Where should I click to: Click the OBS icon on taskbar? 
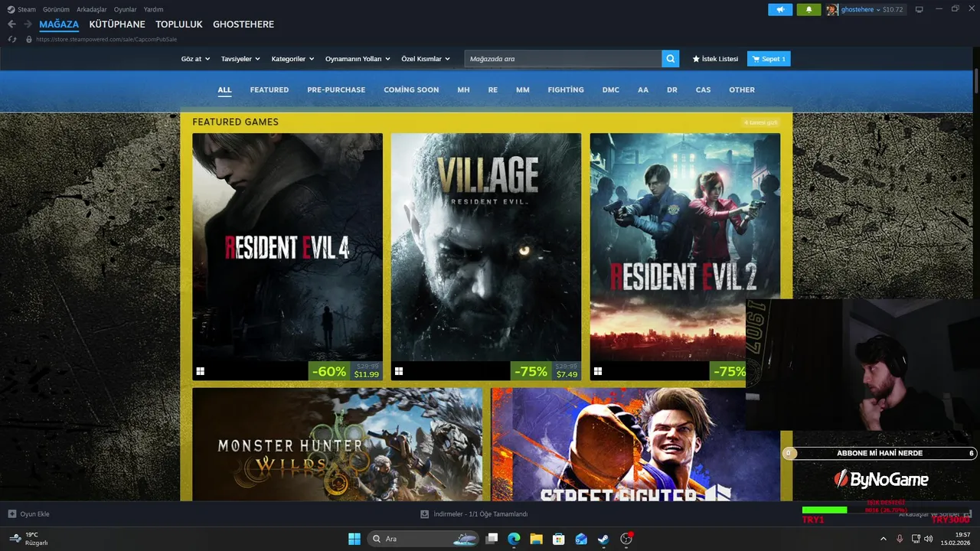(x=626, y=539)
